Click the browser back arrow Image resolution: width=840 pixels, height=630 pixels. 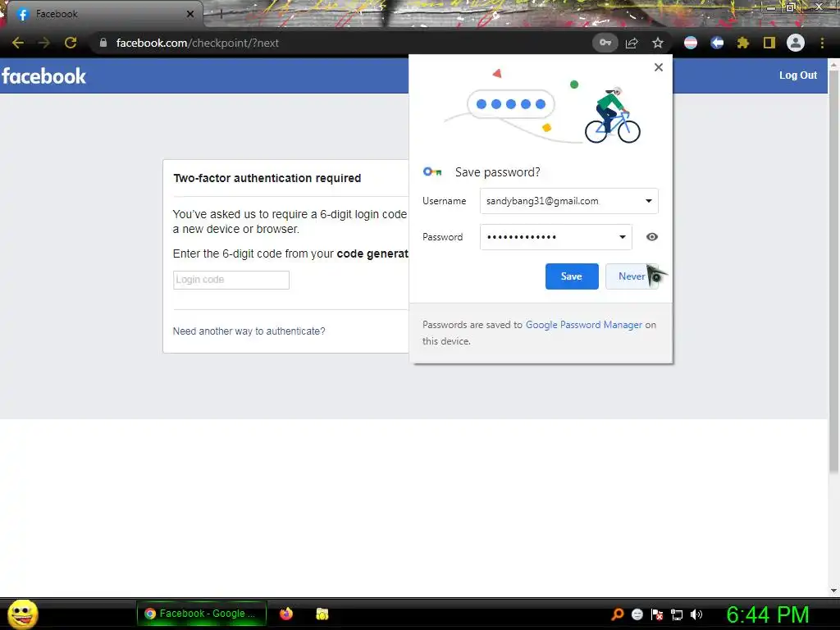(x=18, y=43)
